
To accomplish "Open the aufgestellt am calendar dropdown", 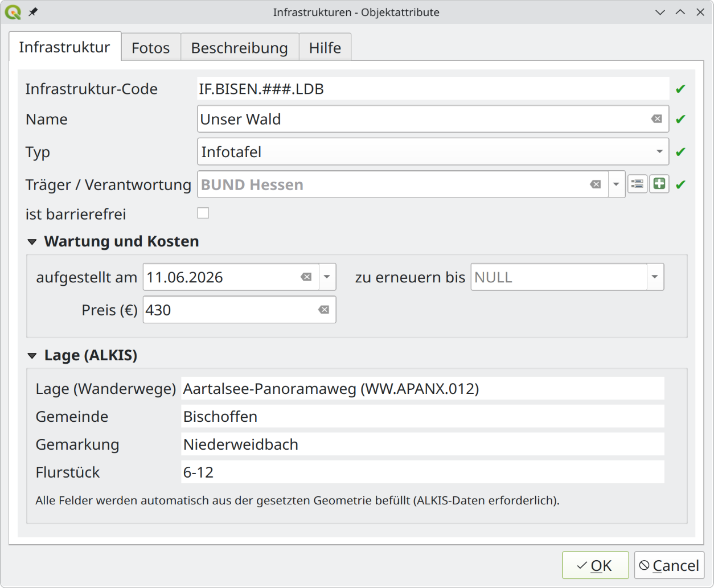I will click(x=327, y=277).
